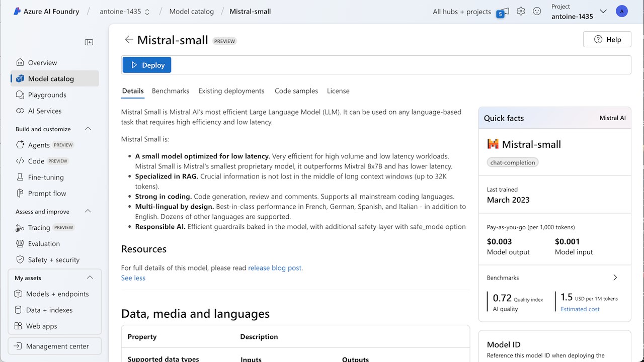Open Benchmarks chevron in Quick facts
The width and height of the screenshot is (644, 362).
[x=615, y=278]
